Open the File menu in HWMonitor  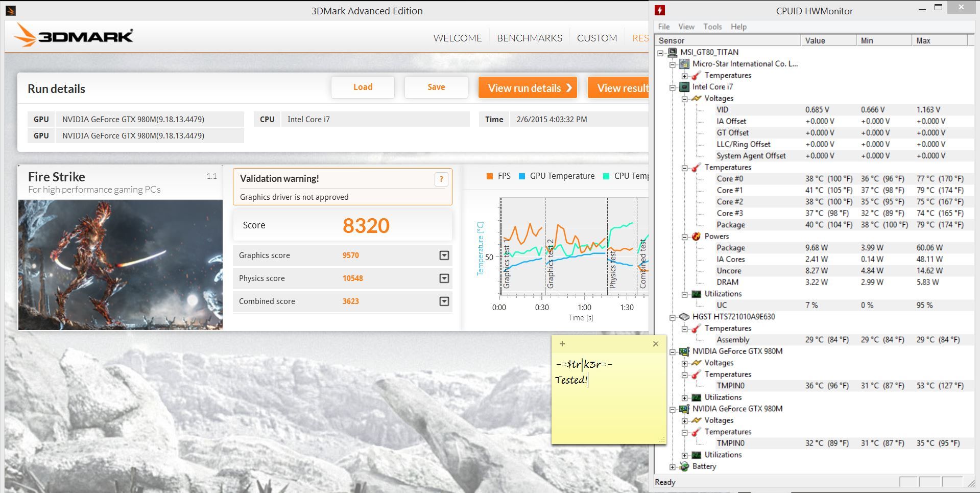pyautogui.click(x=664, y=27)
